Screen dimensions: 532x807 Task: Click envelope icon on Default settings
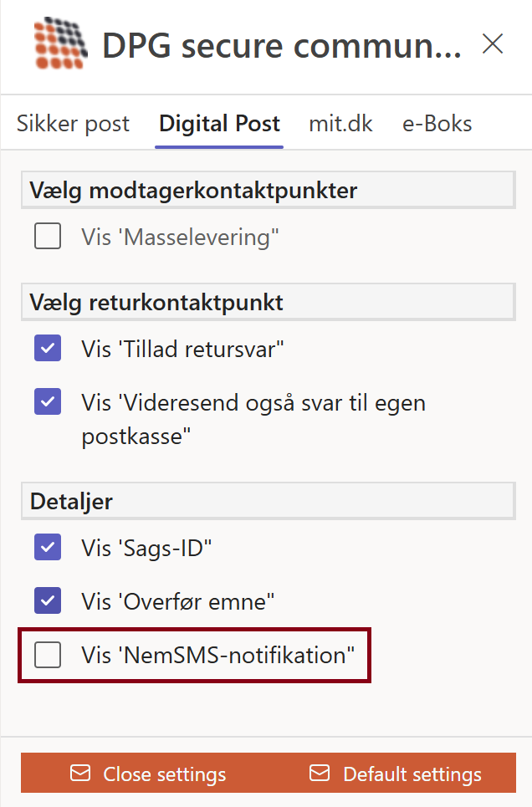pyautogui.click(x=320, y=774)
